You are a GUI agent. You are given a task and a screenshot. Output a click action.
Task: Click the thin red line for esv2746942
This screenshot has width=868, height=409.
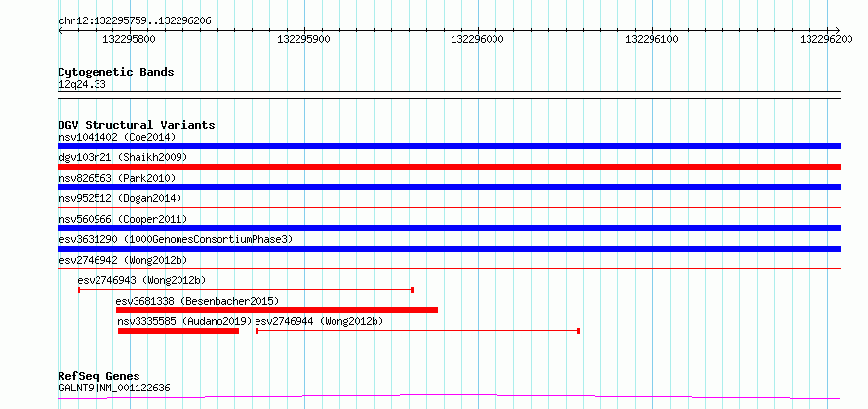tap(449, 269)
